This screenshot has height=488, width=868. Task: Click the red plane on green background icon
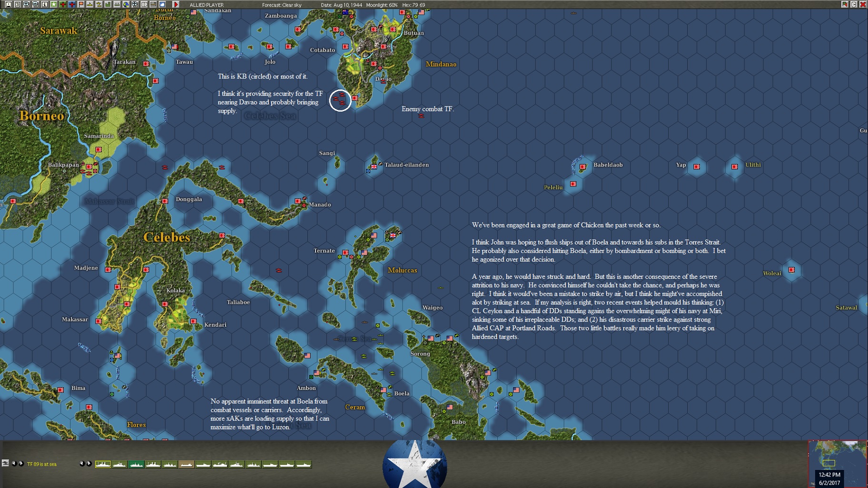62,4
